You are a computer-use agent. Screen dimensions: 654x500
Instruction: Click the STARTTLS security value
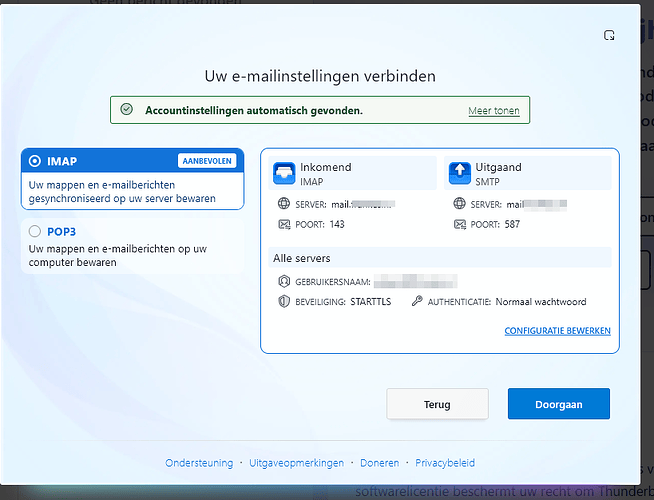pyautogui.click(x=371, y=302)
